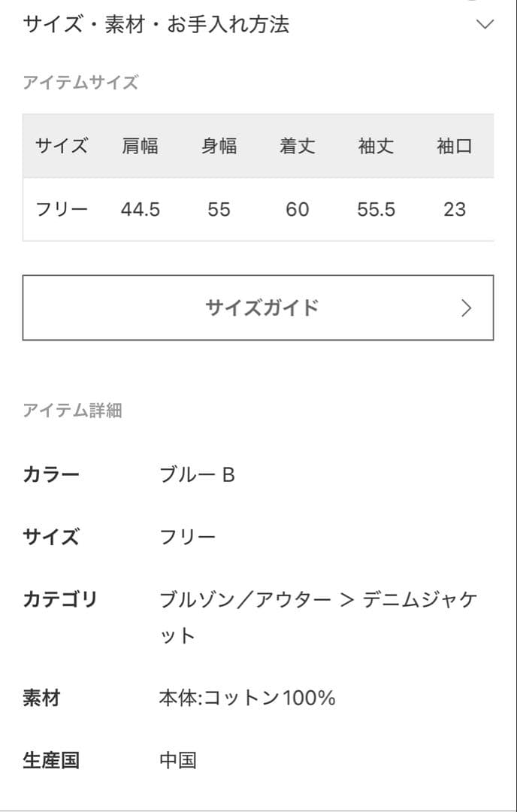Open the デニムジャケット category link
This screenshot has height=812, width=517.
point(419,600)
